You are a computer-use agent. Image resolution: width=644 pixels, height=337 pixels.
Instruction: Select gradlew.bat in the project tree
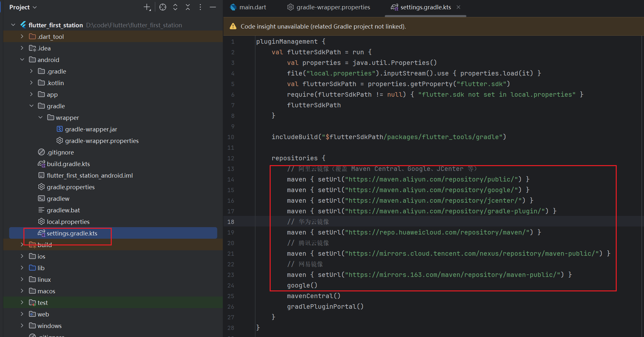click(x=63, y=210)
